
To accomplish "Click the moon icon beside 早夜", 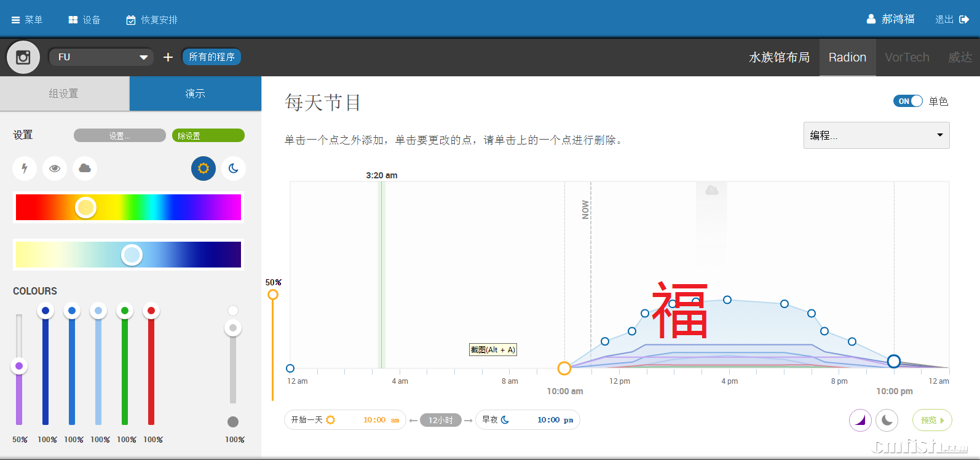I will click(505, 420).
